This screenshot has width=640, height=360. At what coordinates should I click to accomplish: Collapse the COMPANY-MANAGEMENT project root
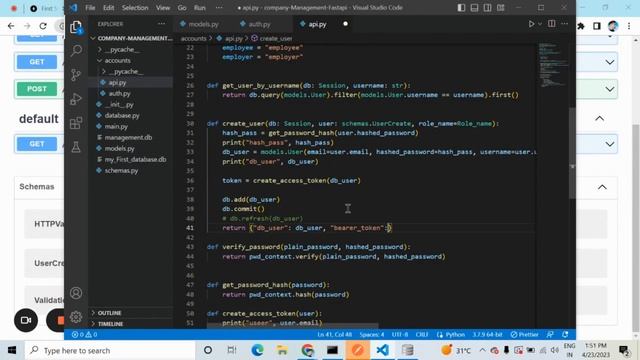point(131,38)
